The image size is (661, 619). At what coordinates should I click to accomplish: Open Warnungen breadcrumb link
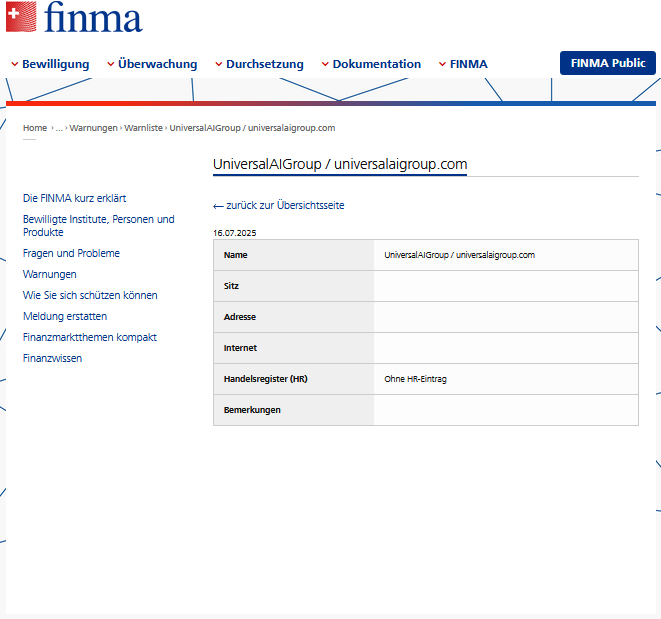(93, 128)
